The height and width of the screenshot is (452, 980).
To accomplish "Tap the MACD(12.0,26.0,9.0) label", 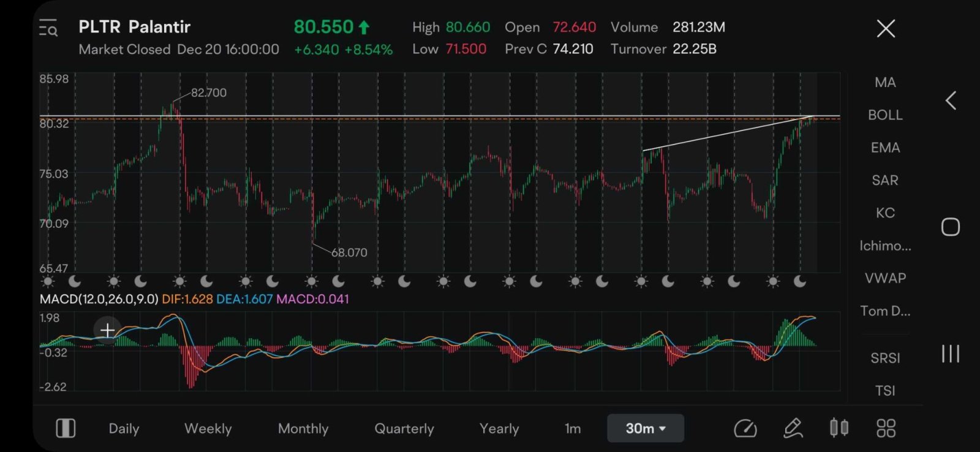I will point(99,299).
